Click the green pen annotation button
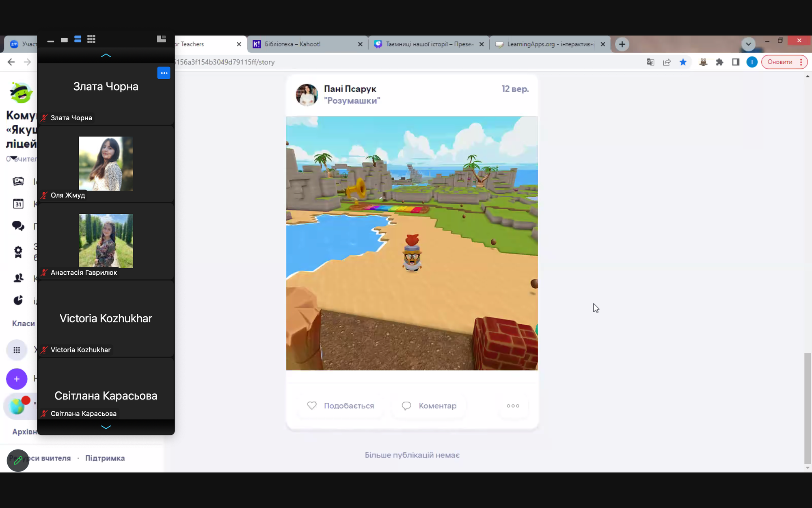 pyautogui.click(x=18, y=460)
